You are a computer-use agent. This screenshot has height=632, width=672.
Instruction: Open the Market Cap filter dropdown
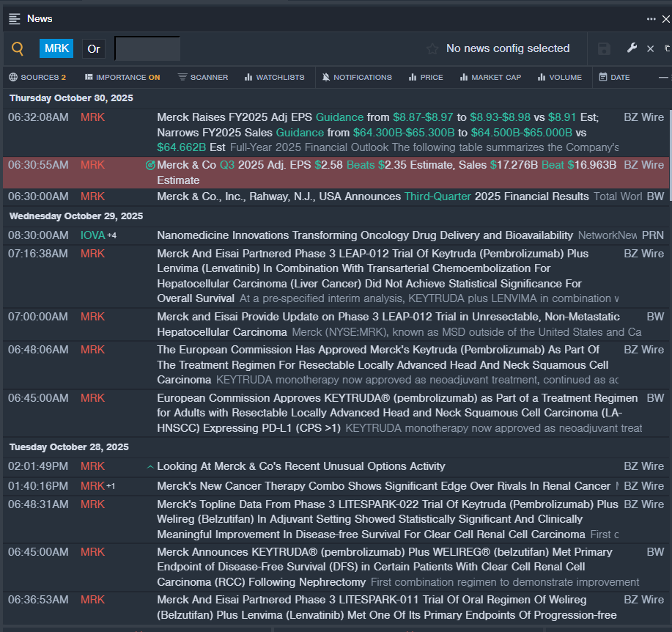[490, 77]
